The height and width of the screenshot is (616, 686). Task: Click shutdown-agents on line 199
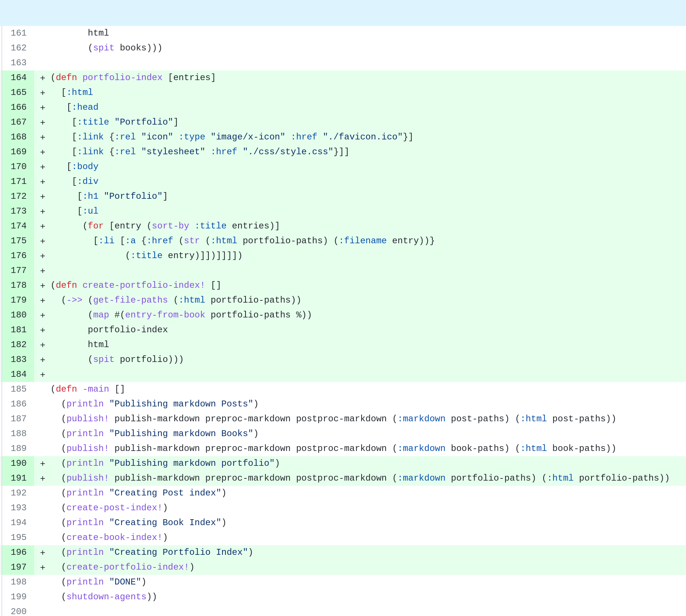click(x=106, y=597)
